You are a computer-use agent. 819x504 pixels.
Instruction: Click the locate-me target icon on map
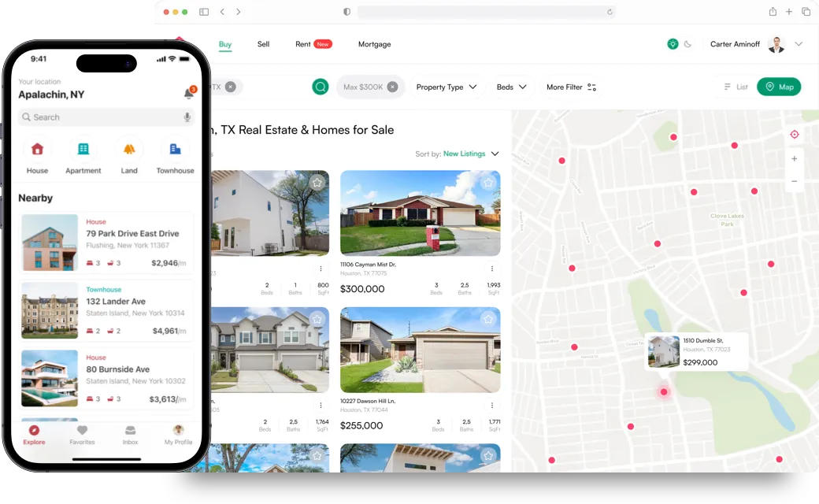pos(794,135)
